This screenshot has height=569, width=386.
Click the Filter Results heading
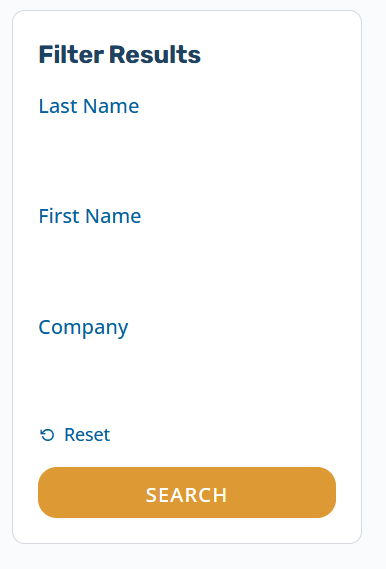(x=120, y=55)
